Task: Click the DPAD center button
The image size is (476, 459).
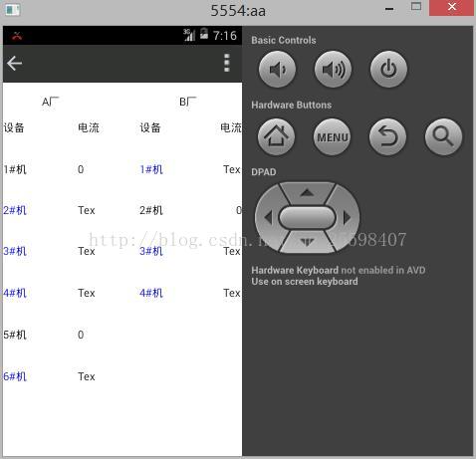Action: [x=307, y=218]
